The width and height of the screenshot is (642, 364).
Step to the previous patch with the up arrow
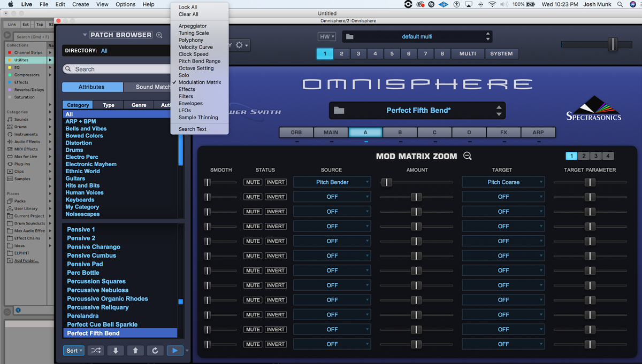(x=135, y=351)
